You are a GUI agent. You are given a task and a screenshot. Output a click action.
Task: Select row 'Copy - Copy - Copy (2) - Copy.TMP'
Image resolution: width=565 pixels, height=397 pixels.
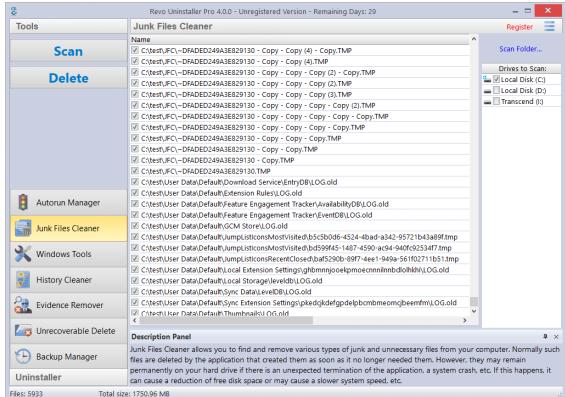click(x=300, y=72)
